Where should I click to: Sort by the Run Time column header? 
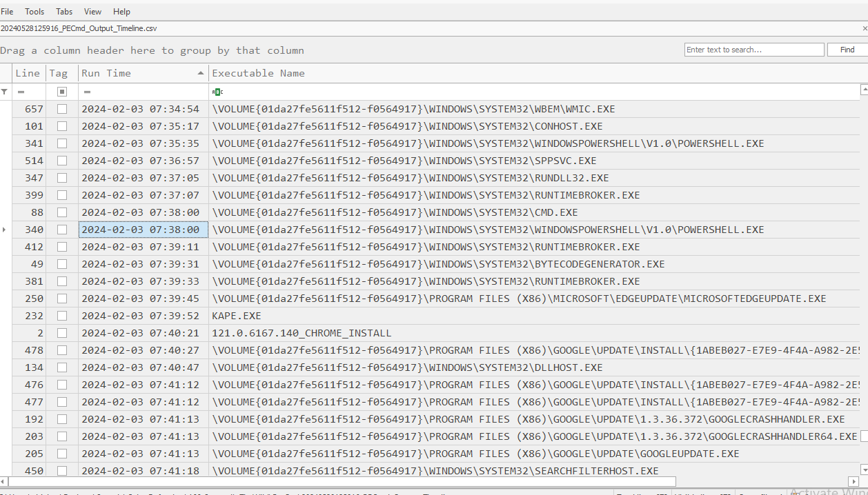point(138,73)
